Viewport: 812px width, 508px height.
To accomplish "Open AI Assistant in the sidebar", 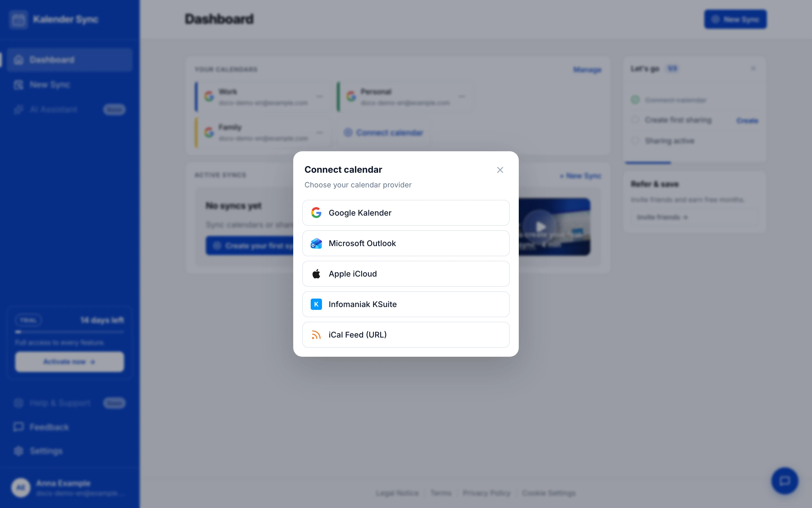I will [69, 110].
